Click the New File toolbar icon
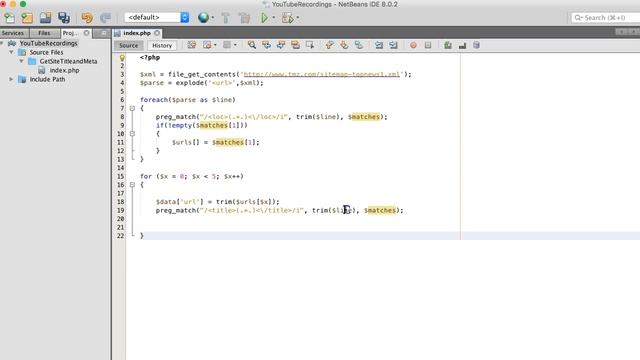The image size is (640, 360). click(9, 18)
